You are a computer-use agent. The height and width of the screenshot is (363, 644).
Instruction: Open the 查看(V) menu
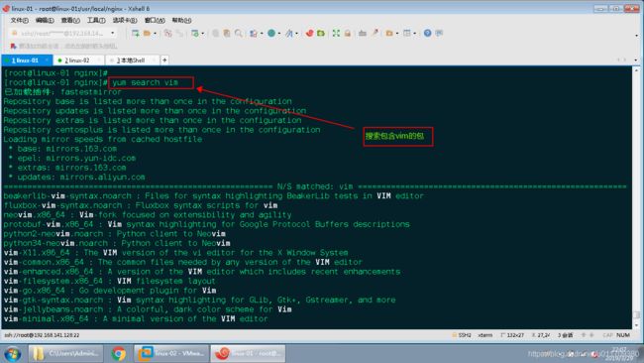coord(70,20)
